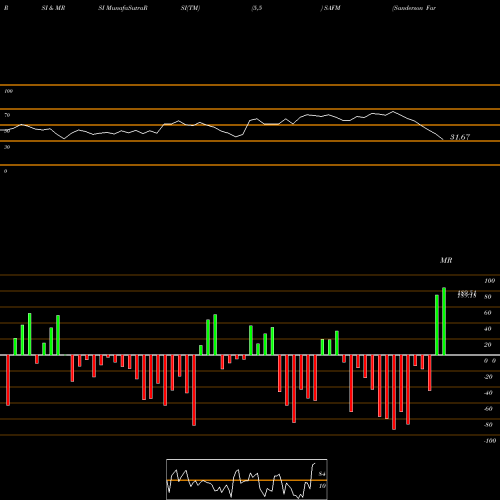The height and width of the screenshot is (500, 500).
Task: Click the -80 label on MR axis
Action: 488,425
